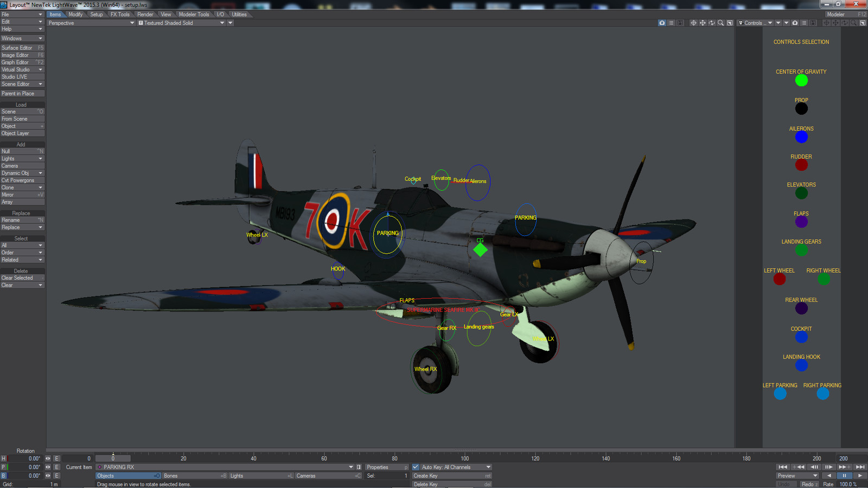Click the green CENTER OF GRAVITY control dot
The width and height of the screenshot is (868, 488).
(801, 80)
